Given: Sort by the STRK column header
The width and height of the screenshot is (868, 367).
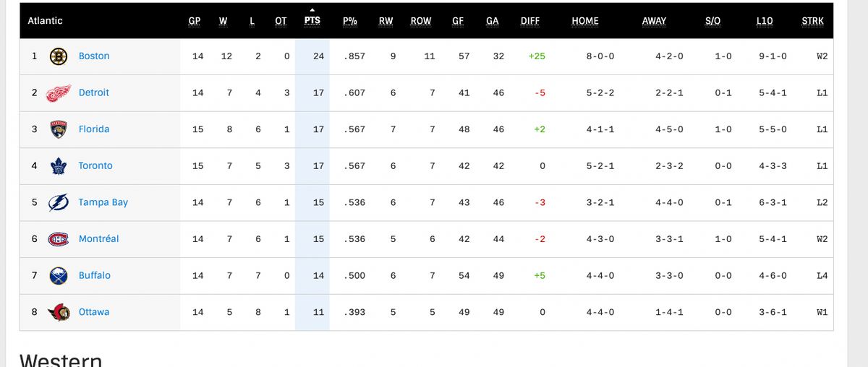Looking at the screenshot, I should pos(812,21).
